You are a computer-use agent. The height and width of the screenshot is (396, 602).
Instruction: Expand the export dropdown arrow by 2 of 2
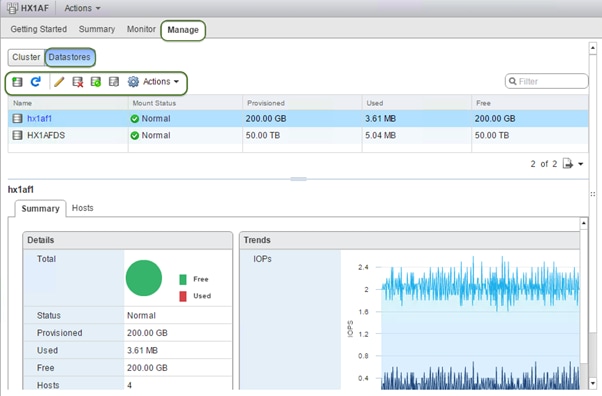pos(580,164)
